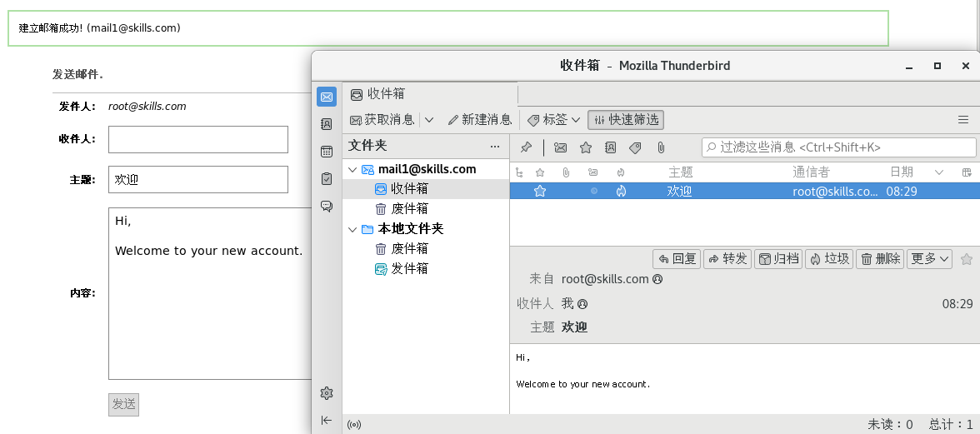The height and width of the screenshot is (434, 980).
Task: Click sender address root@skills.com in header
Action: pos(605,279)
